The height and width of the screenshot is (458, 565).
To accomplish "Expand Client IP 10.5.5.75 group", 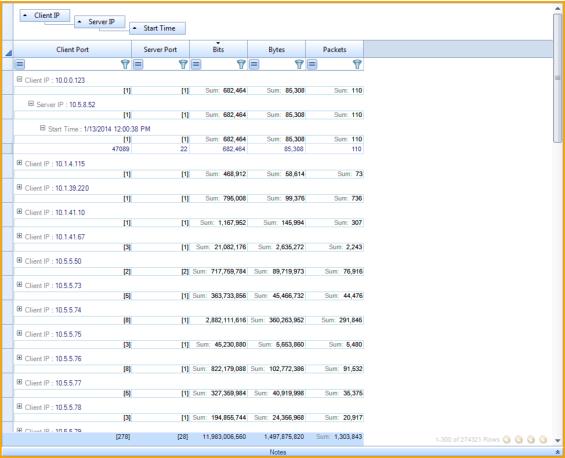I will click(x=19, y=333).
